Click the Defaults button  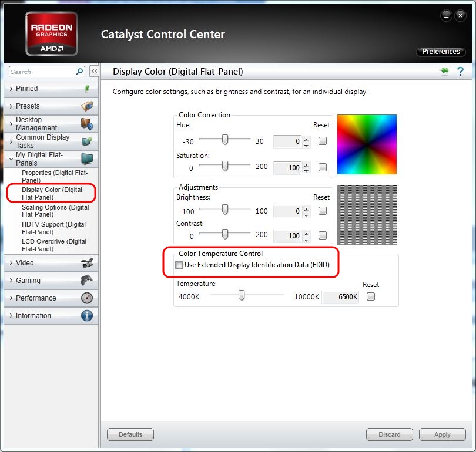[130, 434]
